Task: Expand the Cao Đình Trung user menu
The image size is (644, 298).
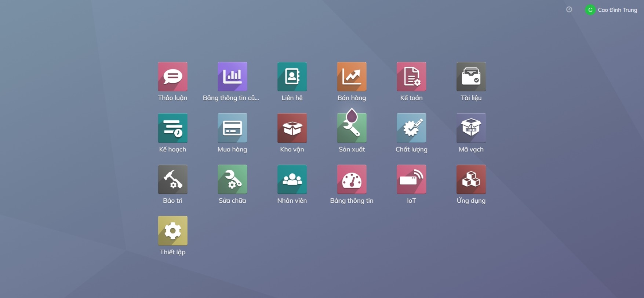Action: click(611, 10)
